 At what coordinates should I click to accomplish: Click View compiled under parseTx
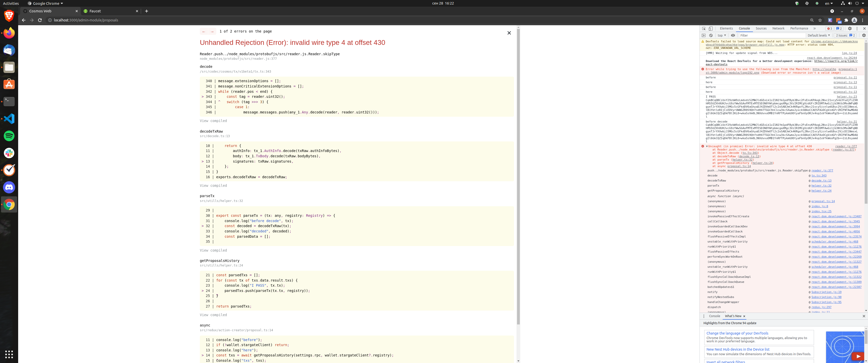[213, 250]
